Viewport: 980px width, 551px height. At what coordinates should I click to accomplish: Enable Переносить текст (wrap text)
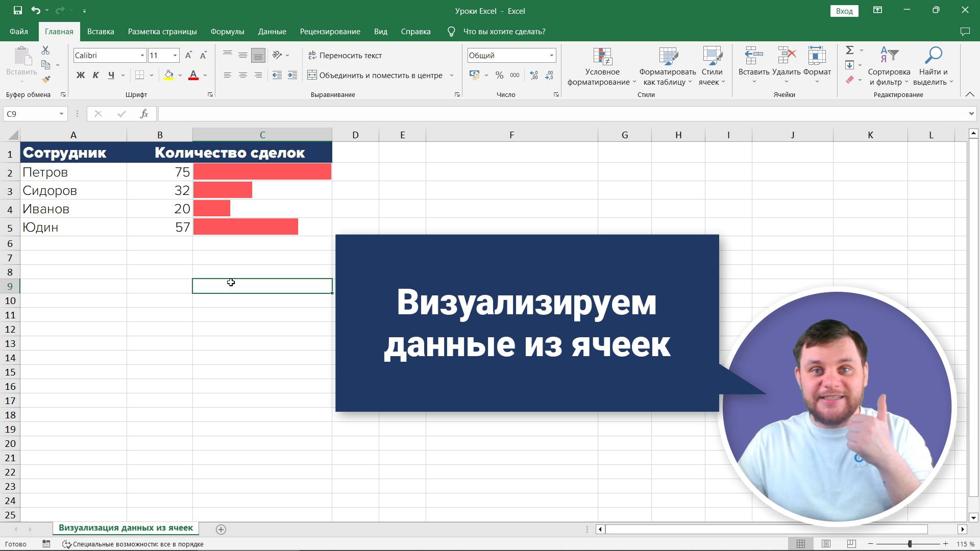click(x=346, y=55)
